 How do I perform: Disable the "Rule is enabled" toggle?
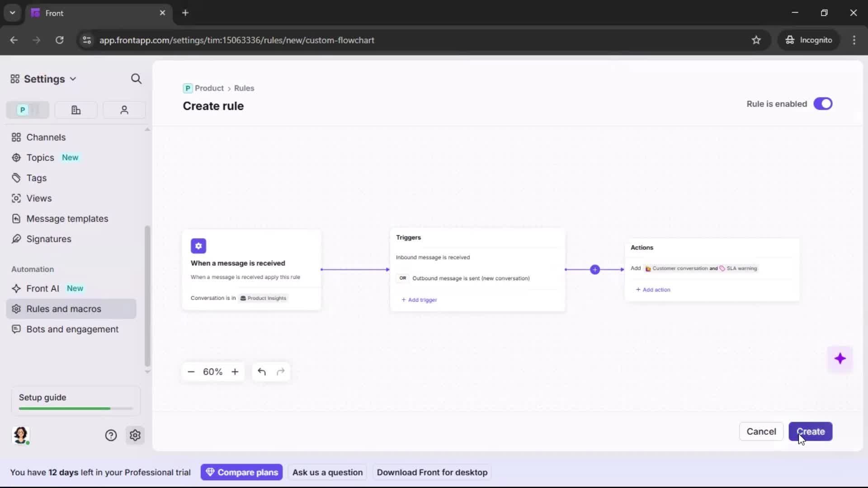pos(823,103)
